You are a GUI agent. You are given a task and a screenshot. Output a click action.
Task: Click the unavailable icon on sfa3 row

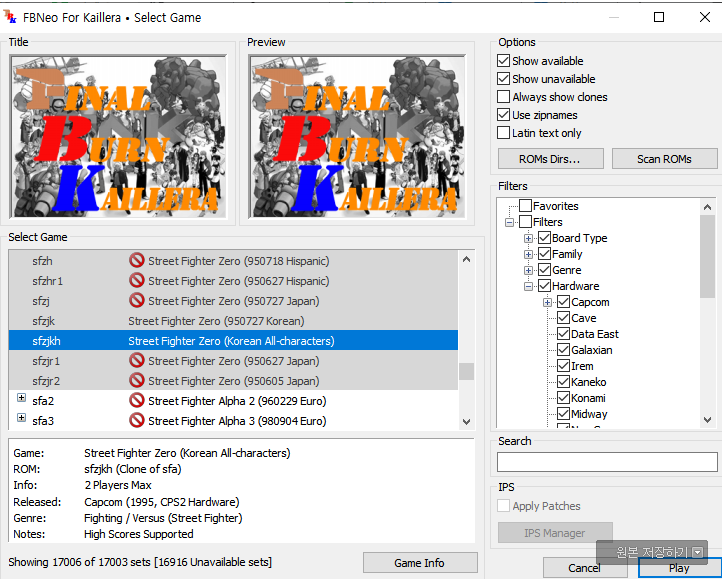coord(137,420)
